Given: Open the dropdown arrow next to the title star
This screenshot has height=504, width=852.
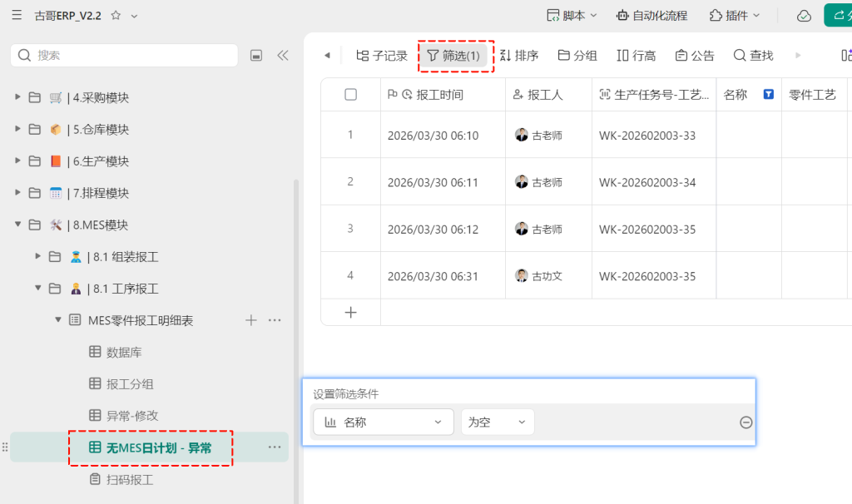Looking at the screenshot, I should coord(134,16).
